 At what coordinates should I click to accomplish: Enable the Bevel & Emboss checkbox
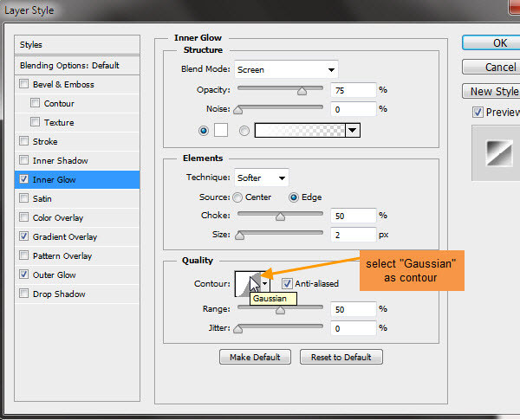23,85
